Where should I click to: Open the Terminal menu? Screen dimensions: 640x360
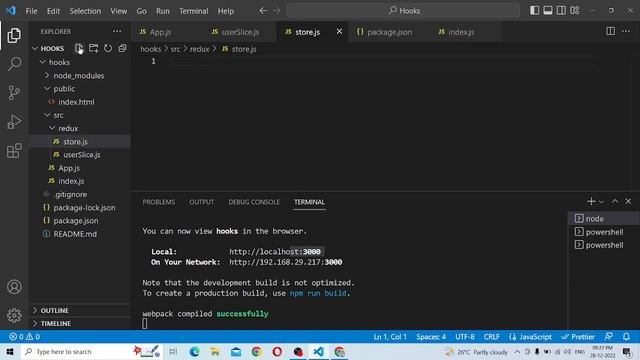pyautogui.click(x=193, y=11)
